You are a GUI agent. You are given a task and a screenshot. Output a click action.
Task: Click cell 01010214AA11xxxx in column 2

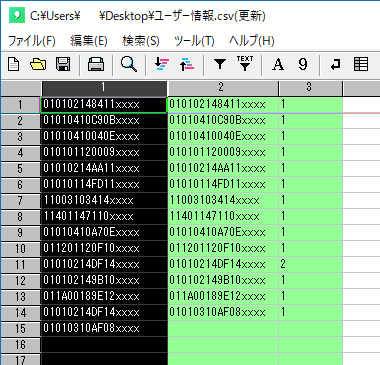click(223, 169)
